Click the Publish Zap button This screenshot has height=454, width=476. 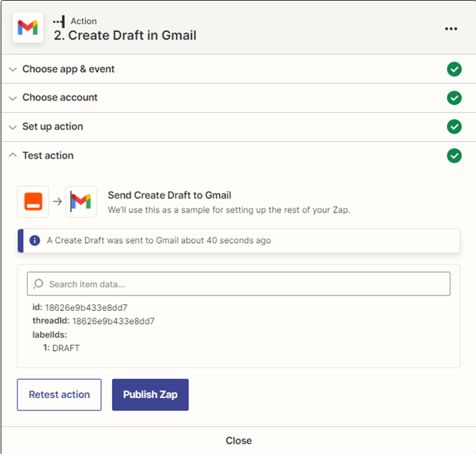(150, 394)
